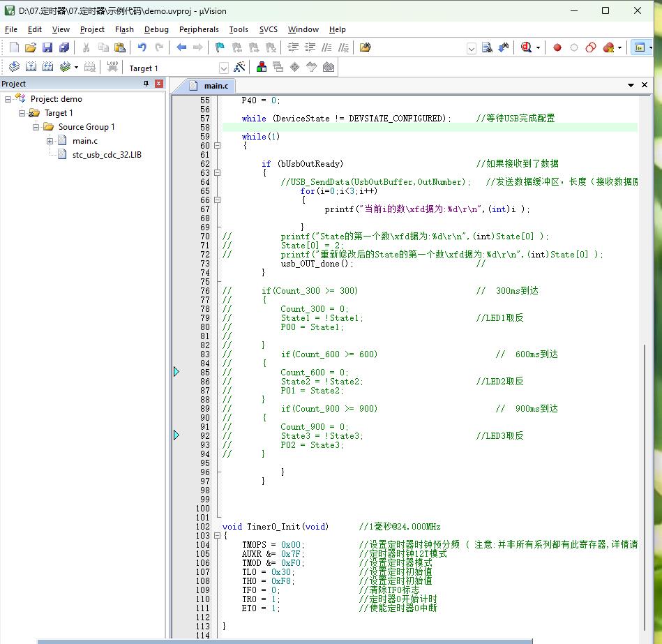The height and width of the screenshot is (644, 662).
Task: Click the Save All files icon
Action: click(64, 47)
